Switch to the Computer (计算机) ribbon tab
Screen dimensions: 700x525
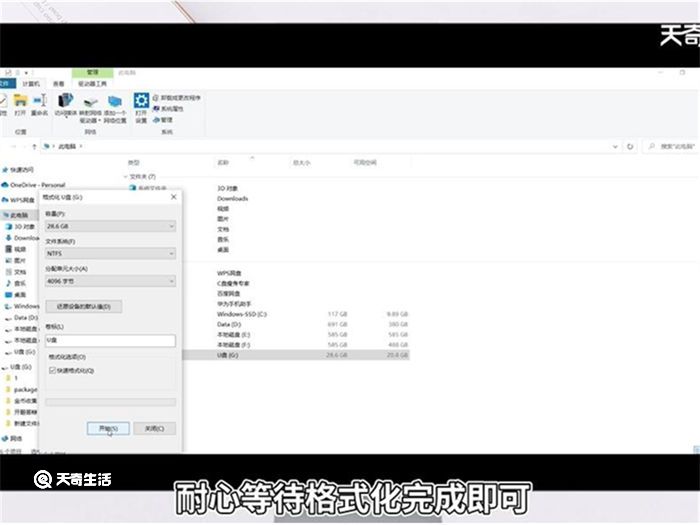point(31,83)
